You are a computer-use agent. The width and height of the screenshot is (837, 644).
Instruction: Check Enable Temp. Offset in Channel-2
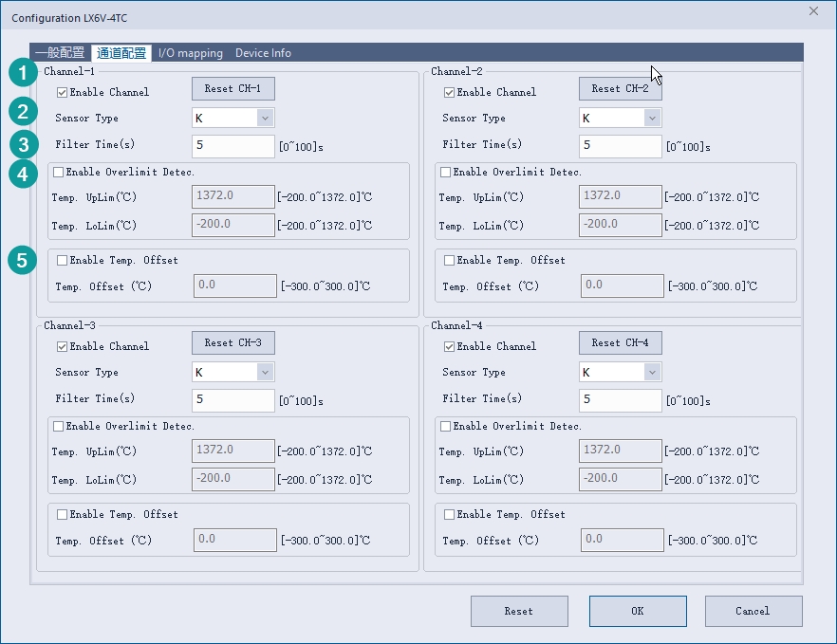[449, 260]
